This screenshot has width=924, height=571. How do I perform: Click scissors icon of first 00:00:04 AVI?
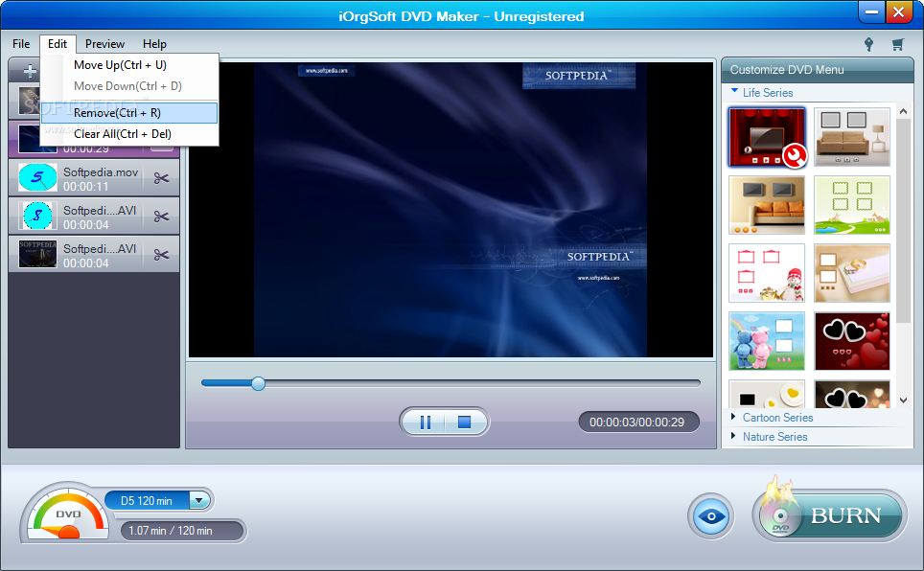161,217
